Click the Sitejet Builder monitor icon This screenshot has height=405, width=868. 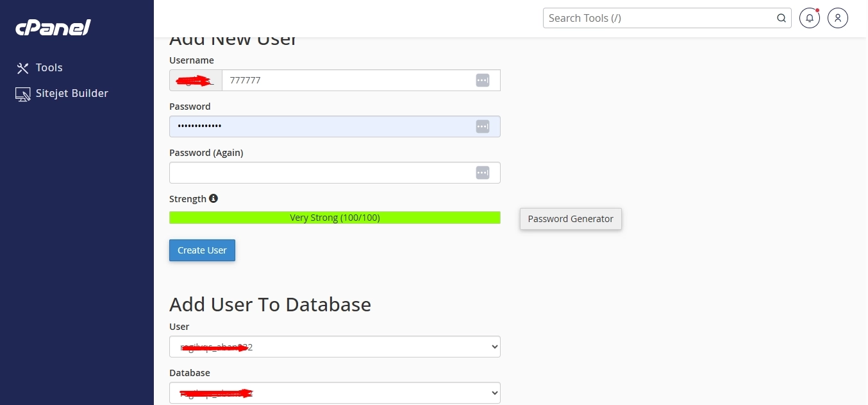point(23,94)
